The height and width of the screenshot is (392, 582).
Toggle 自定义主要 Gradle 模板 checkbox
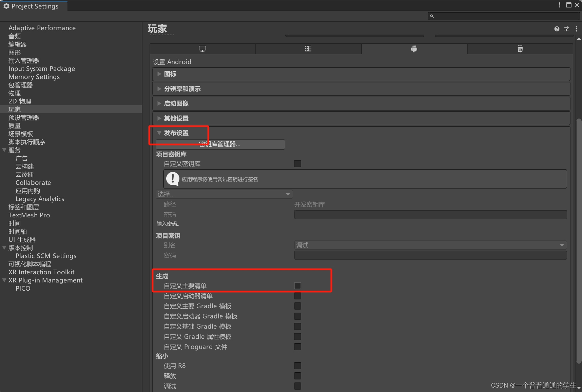(297, 306)
